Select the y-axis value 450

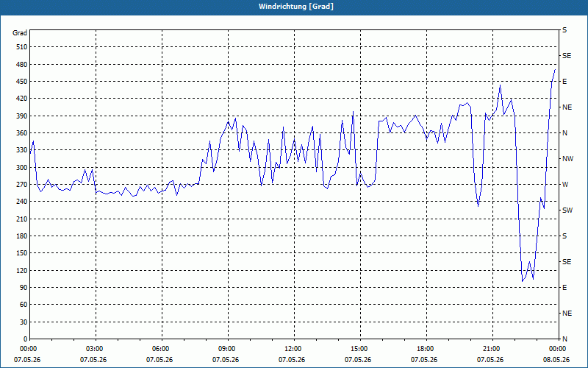point(22,82)
